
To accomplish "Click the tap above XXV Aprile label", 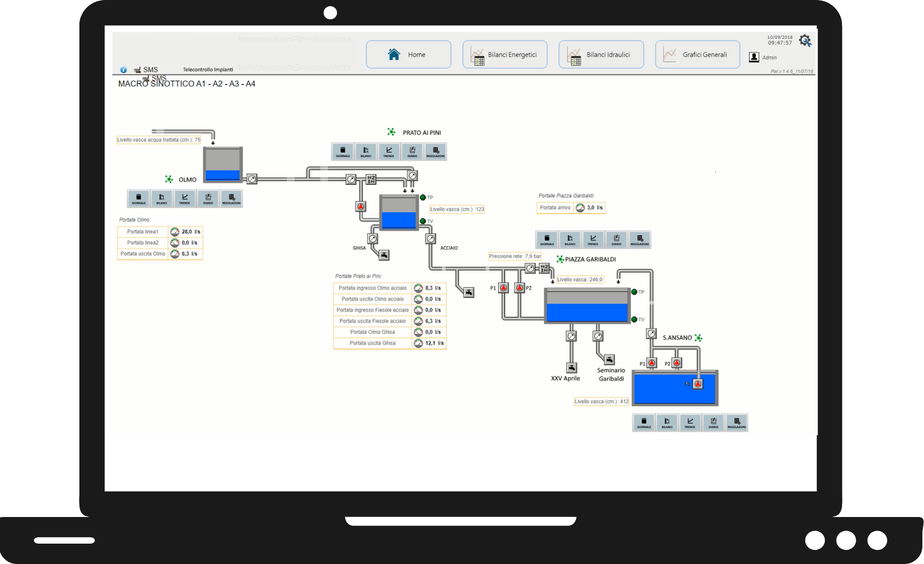I will (x=571, y=368).
